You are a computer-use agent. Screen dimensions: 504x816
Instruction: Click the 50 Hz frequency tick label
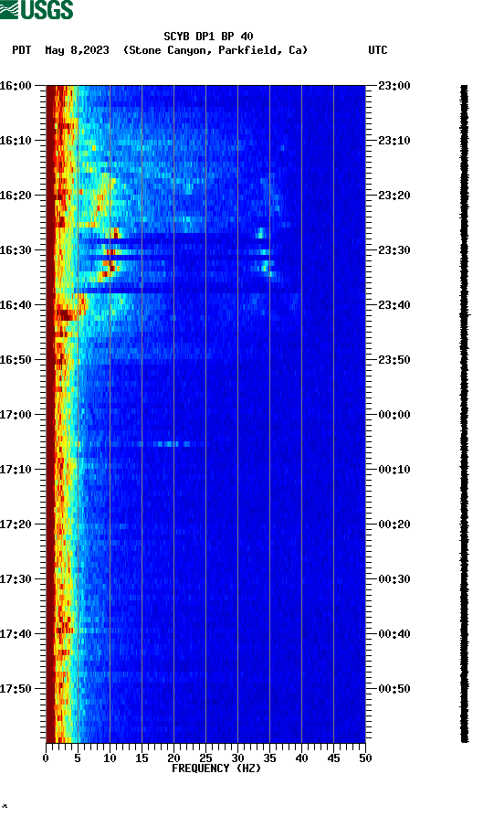click(365, 758)
